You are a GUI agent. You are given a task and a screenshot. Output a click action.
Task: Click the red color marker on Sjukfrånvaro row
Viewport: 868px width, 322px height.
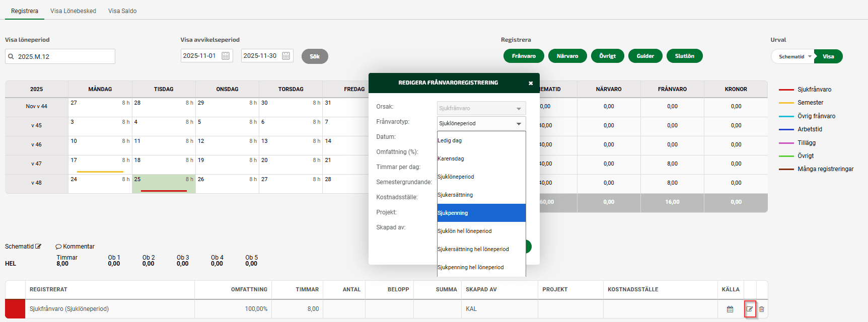click(x=15, y=309)
